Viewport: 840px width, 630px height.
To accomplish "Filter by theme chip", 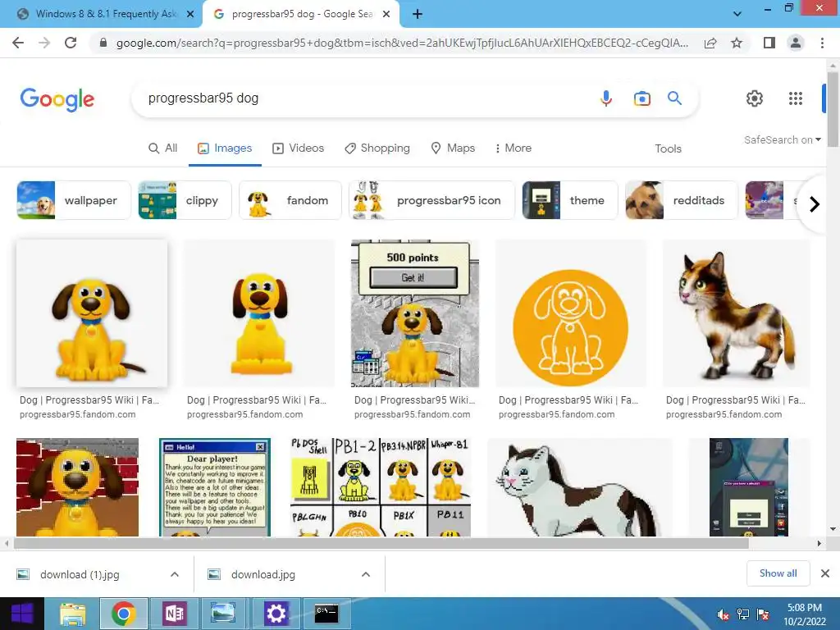I will point(570,200).
